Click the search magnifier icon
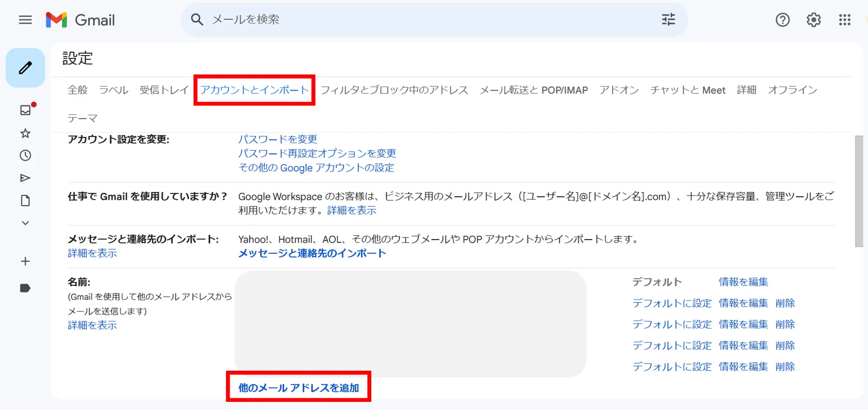Viewport: 868px width, 410px height. pyautogui.click(x=197, y=19)
